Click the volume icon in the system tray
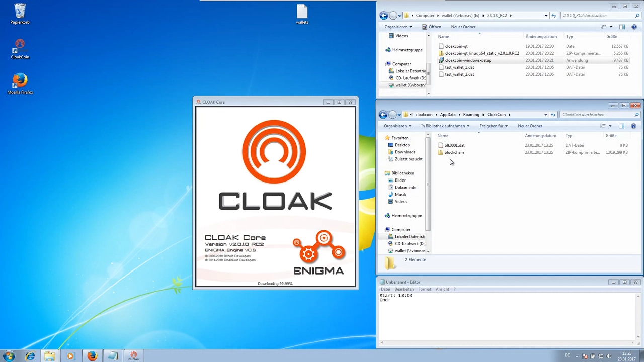This screenshot has width=644, height=362. click(x=609, y=356)
